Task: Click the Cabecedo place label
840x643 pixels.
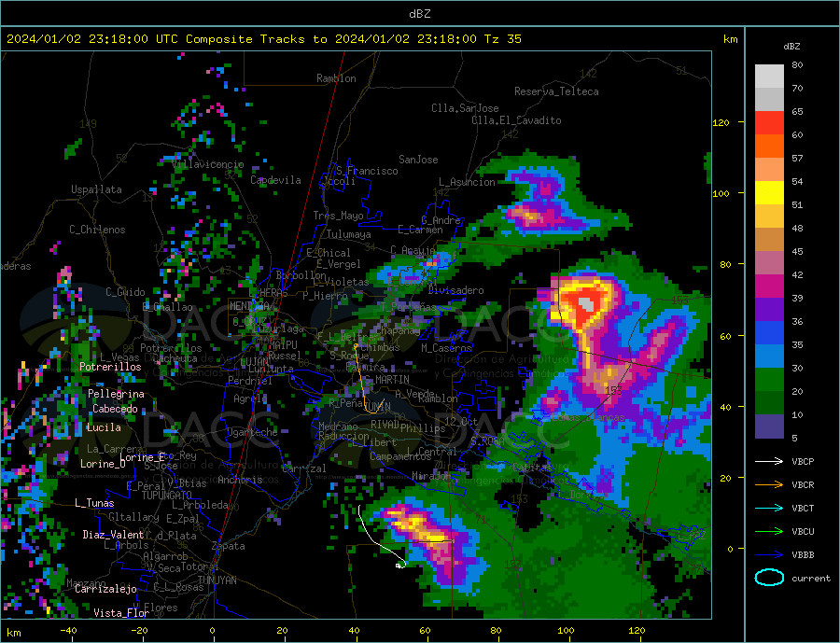Action: pyautogui.click(x=115, y=409)
